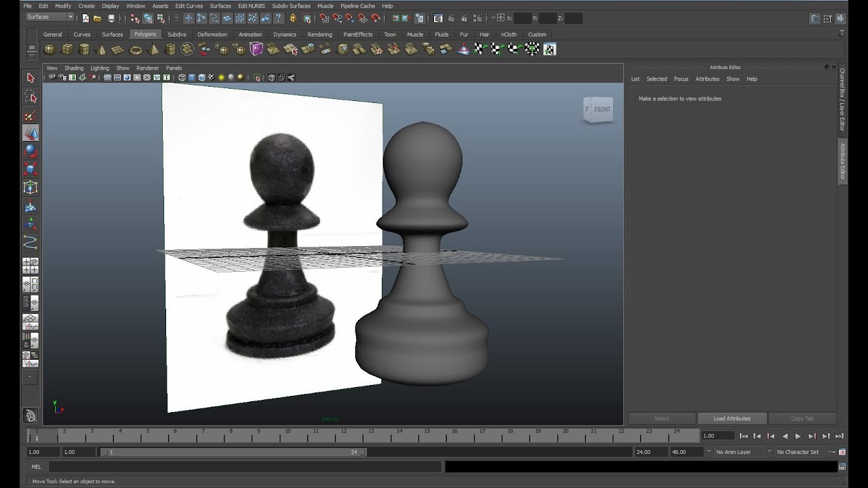Toggle snap to points
Screen dimensions: 868x488
point(350,18)
